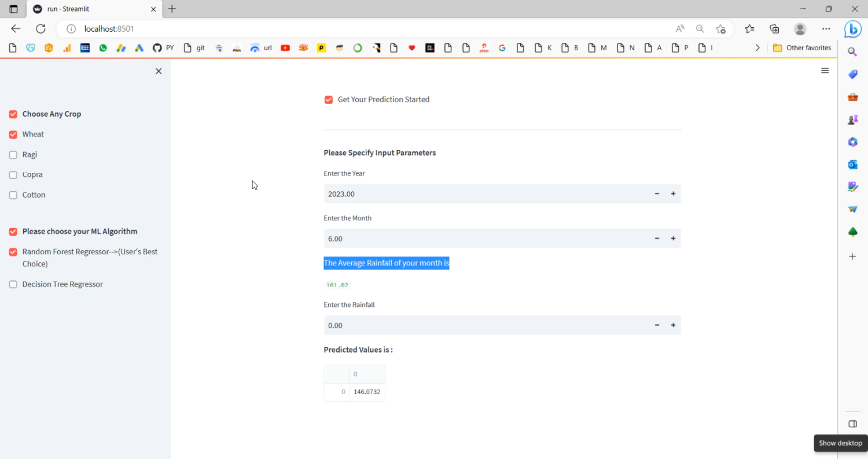Uncheck Get Your Prediction Started

[x=329, y=100]
